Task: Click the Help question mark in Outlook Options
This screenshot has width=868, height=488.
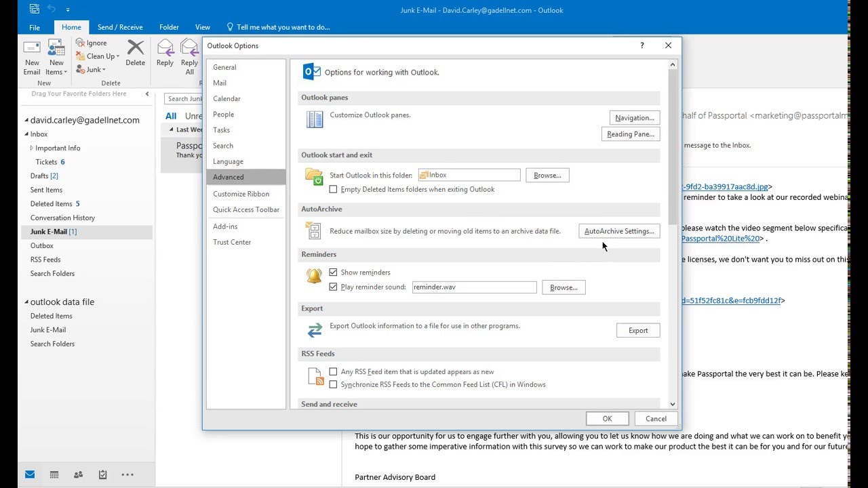Action: pyautogui.click(x=642, y=45)
